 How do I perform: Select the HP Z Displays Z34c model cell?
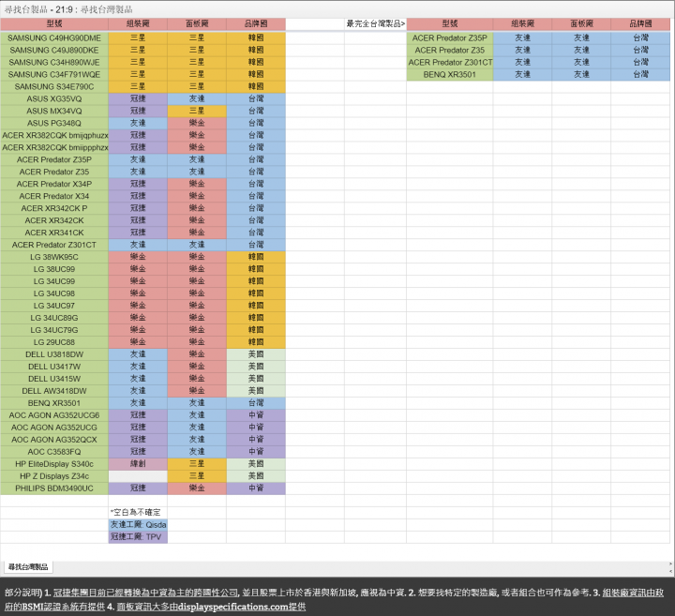pyautogui.click(x=54, y=476)
